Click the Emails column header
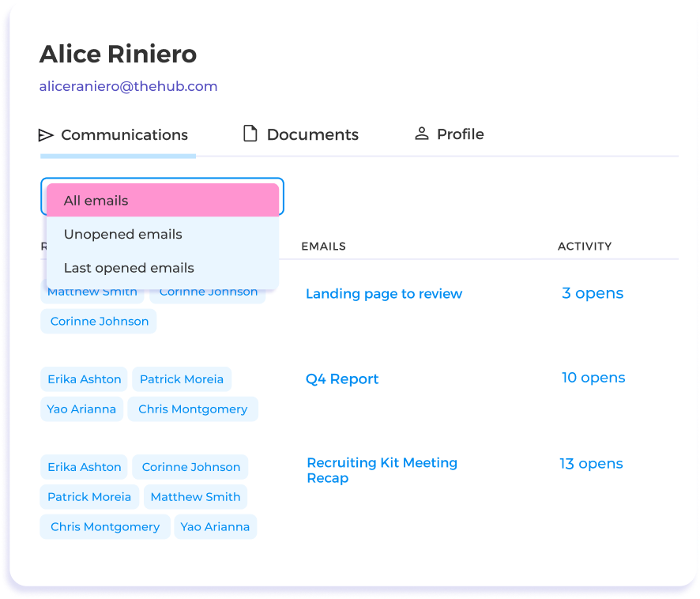Viewport: 700px width, 599px height. click(323, 247)
